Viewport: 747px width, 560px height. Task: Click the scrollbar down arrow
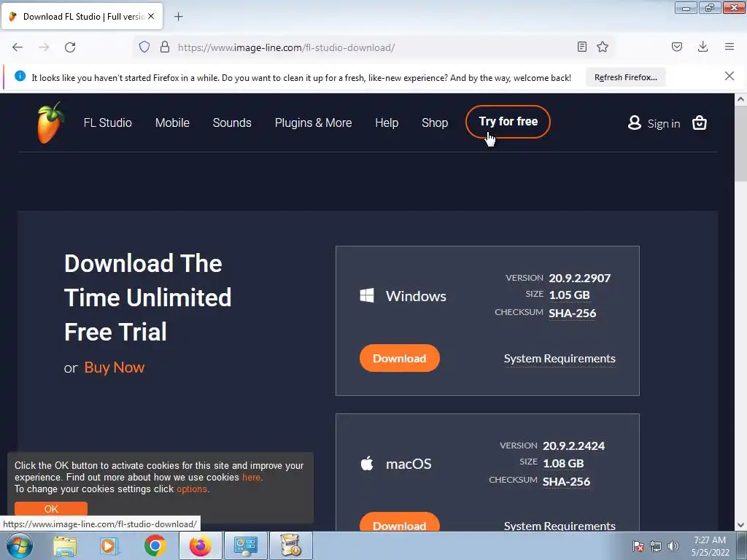point(740,525)
